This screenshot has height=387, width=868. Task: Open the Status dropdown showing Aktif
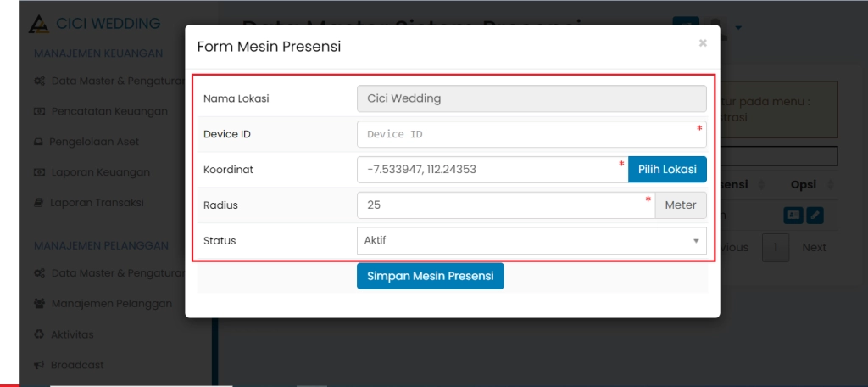tap(531, 241)
